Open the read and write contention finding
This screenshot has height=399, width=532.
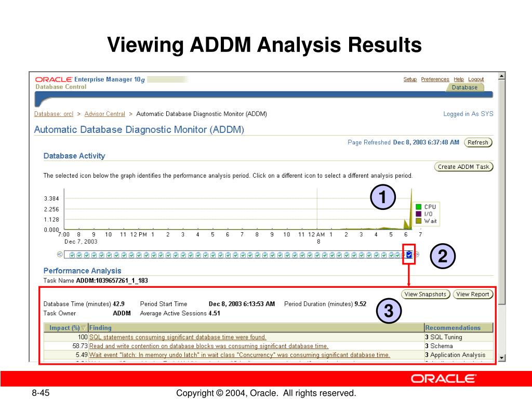click(x=209, y=345)
